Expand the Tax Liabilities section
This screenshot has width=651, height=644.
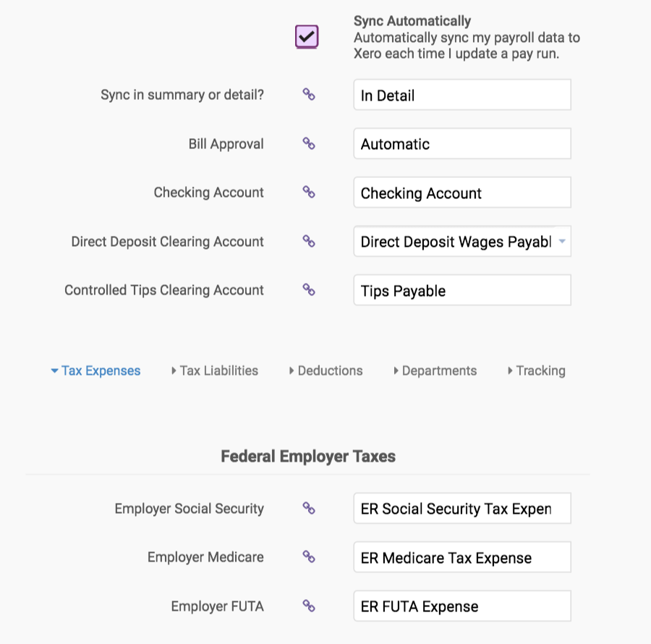(x=215, y=370)
